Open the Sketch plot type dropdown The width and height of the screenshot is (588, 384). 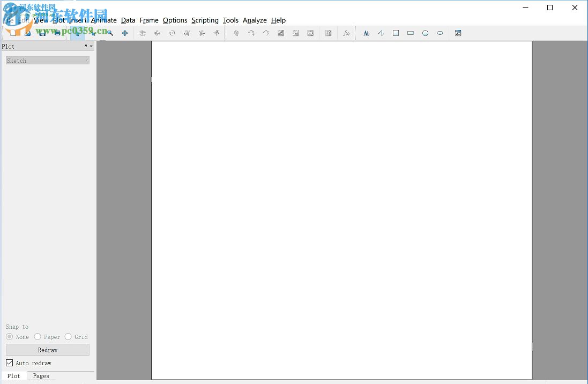coord(48,61)
